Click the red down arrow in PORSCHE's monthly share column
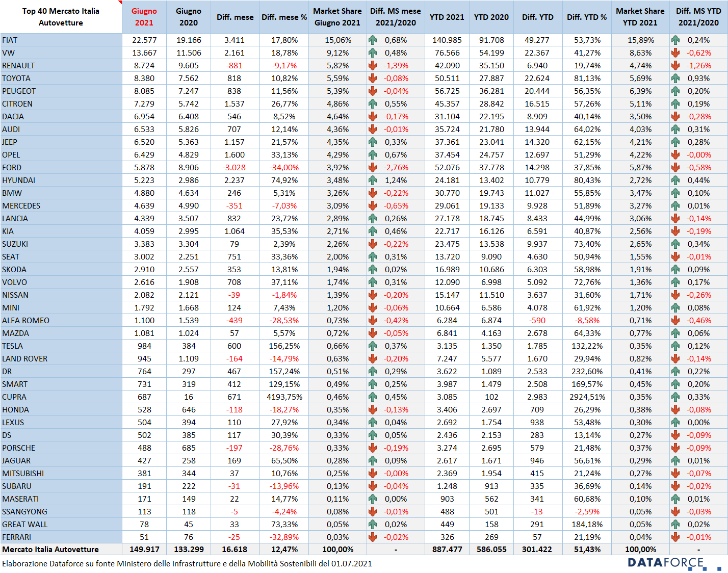Screen dimensions: 728x573 coord(373,448)
